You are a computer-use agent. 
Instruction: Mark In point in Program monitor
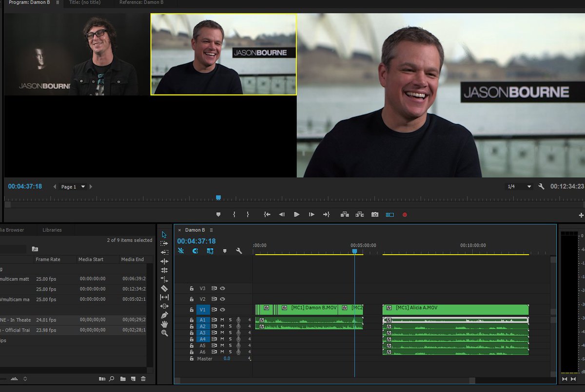pyautogui.click(x=234, y=214)
